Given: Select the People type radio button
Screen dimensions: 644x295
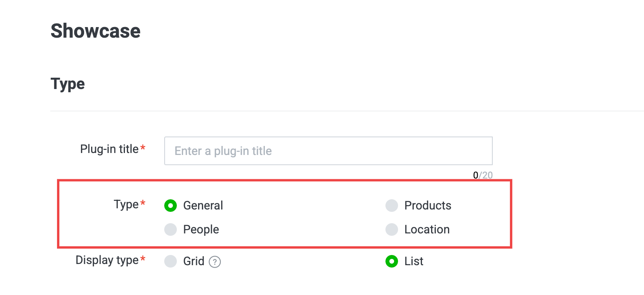Looking at the screenshot, I should coord(171,229).
